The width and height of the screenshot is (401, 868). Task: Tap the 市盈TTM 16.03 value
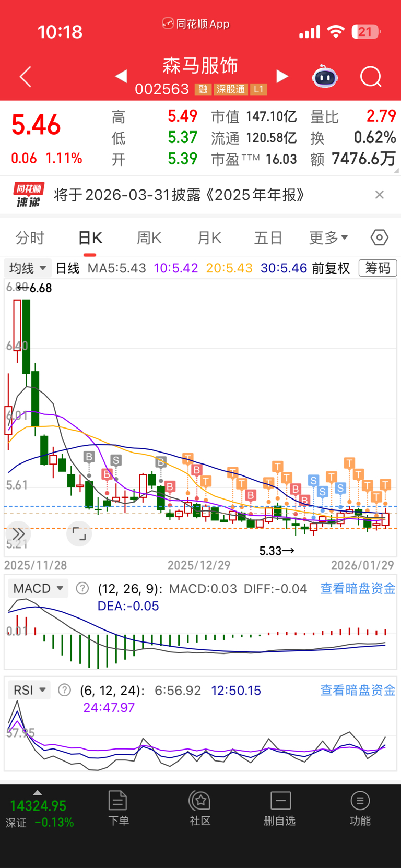tap(254, 159)
